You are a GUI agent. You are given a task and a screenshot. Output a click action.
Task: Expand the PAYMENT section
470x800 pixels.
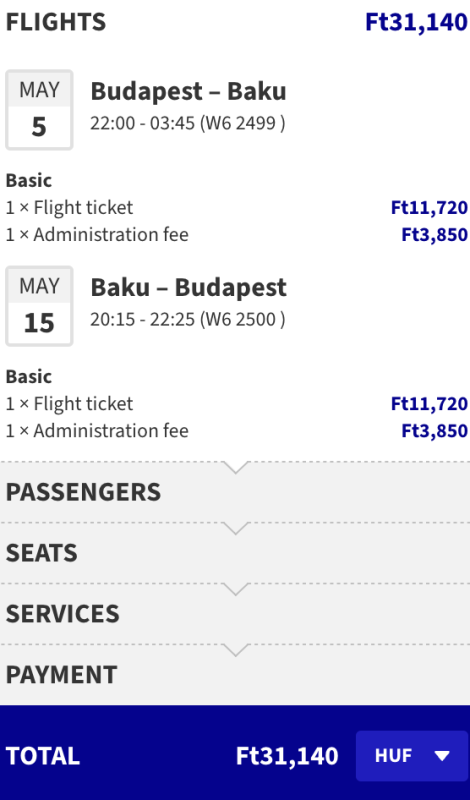[x=235, y=674]
